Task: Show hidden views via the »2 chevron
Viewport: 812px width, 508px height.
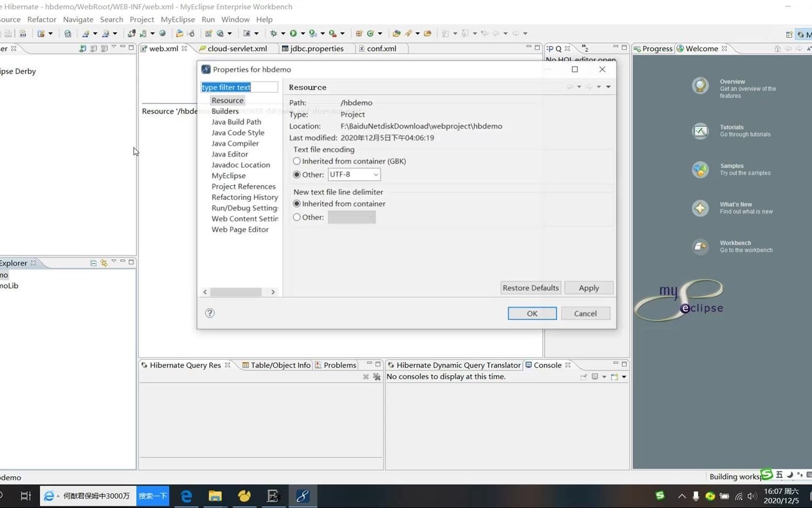Action: click(585, 48)
